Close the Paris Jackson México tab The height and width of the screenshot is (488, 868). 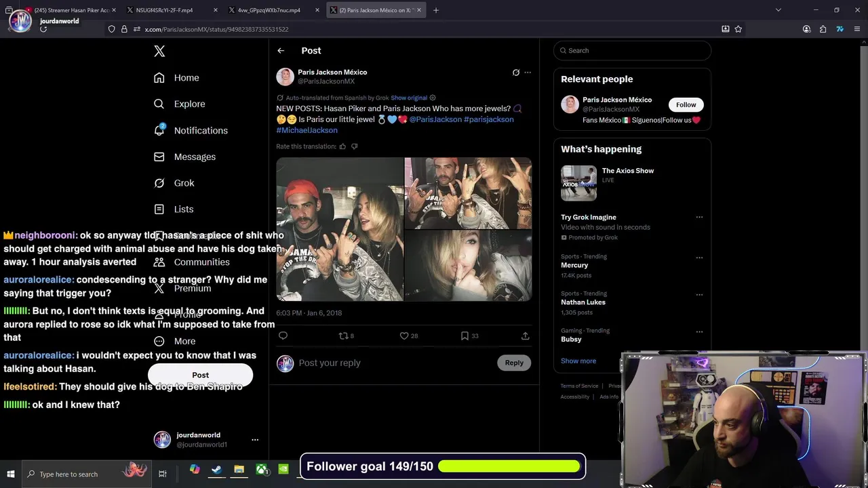(x=418, y=10)
